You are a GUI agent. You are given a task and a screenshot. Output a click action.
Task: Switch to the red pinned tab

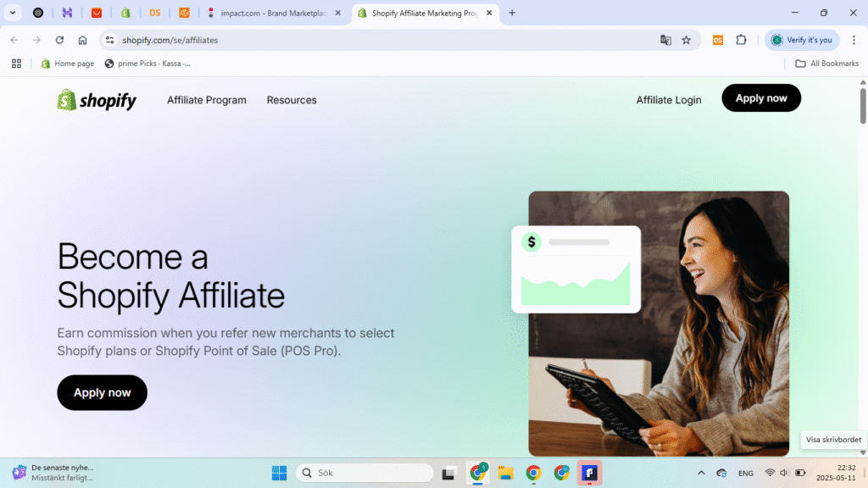pyautogui.click(x=97, y=13)
